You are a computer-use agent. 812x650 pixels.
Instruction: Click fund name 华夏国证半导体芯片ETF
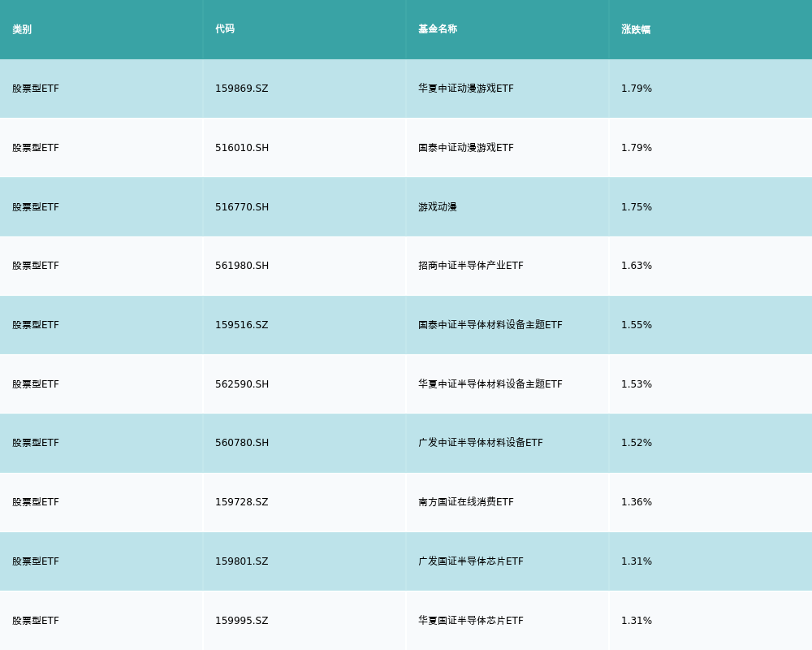pyautogui.click(x=471, y=621)
